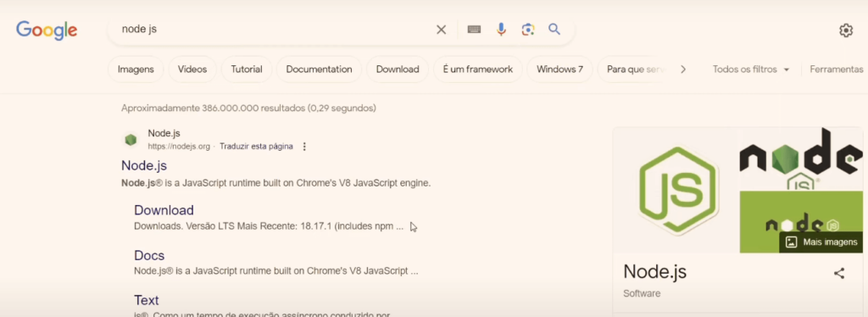Viewport: 868px width, 317px height.
Task: Select the Documentation filter chip
Action: tap(319, 70)
